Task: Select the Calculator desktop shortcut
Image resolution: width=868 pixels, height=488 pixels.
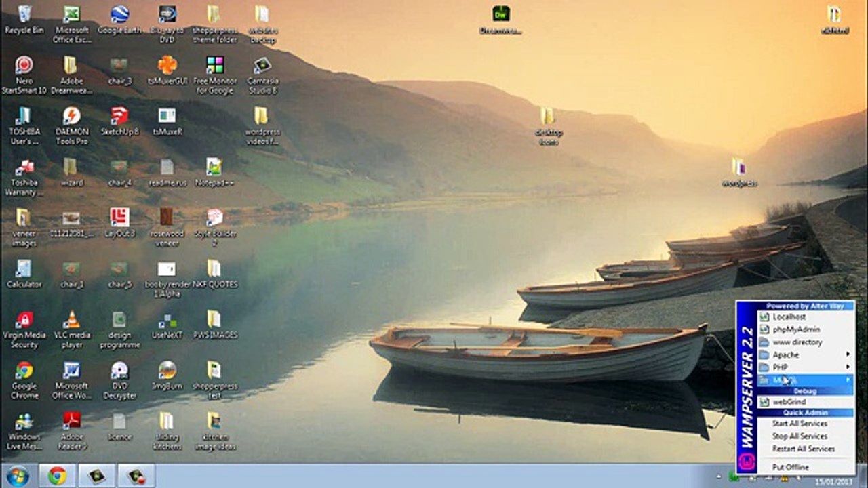Action: tap(24, 274)
